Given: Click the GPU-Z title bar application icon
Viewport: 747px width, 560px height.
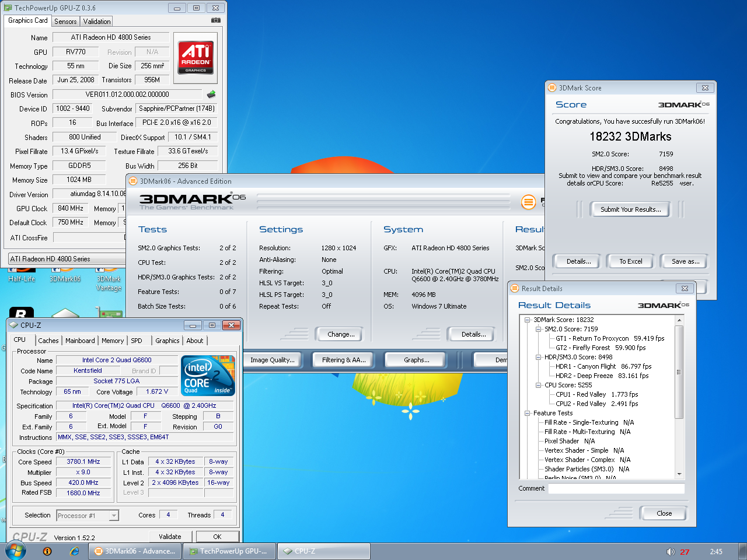Looking at the screenshot, I should tap(8, 8).
